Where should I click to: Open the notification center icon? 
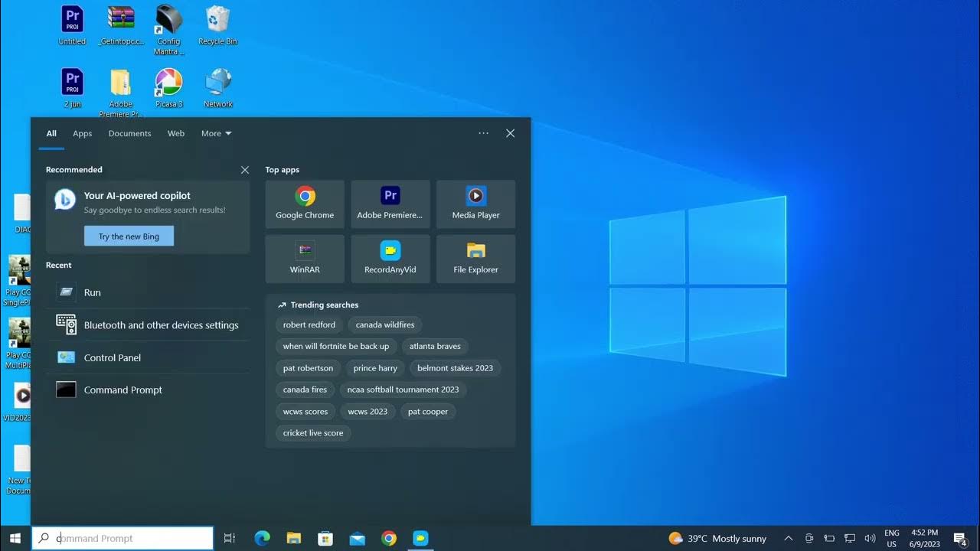click(960, 539)
